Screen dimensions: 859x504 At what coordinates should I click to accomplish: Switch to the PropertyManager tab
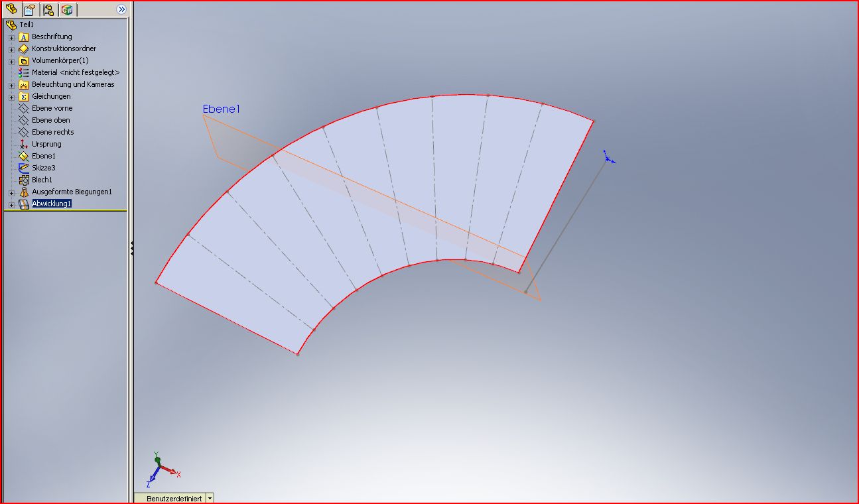point(30,9)
